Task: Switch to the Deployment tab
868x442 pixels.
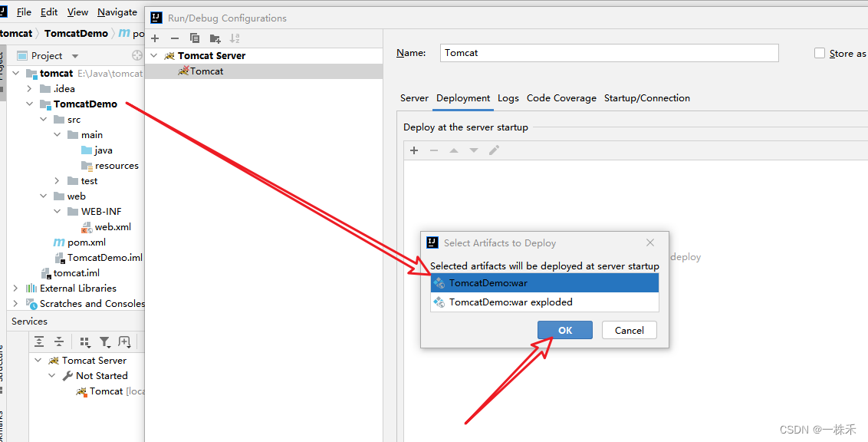Action: pyautogui.click(x=463, y=98)
